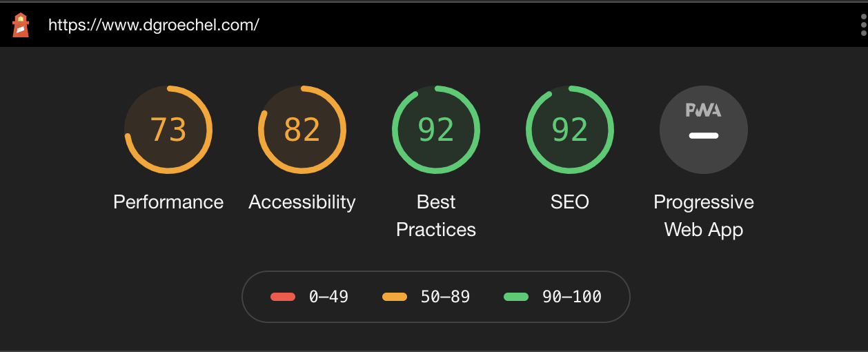The height and width of the screenshot is (352, 868).
Task: Jump to the Performance section label
Action: point(168,202)
